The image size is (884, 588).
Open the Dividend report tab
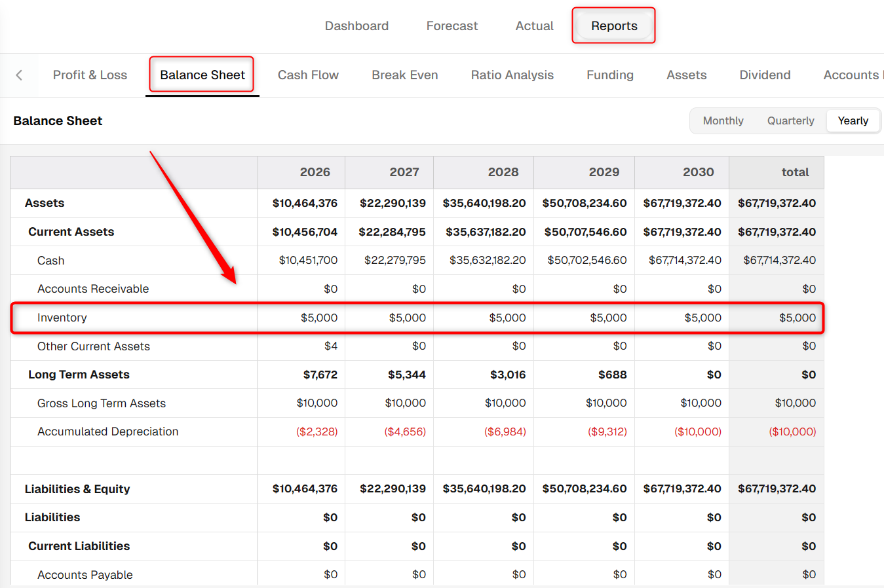pos(765,75)
